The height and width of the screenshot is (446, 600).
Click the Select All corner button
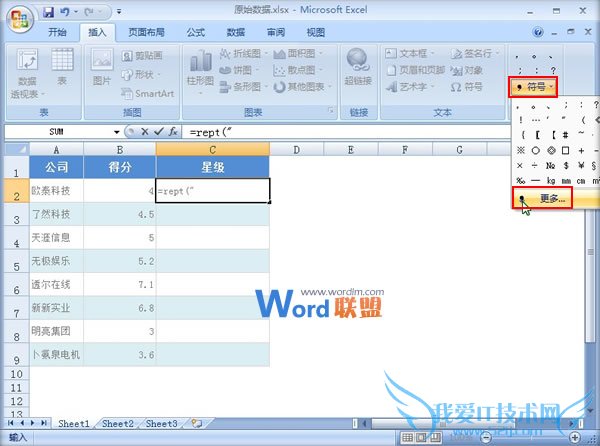pos(16,148)
